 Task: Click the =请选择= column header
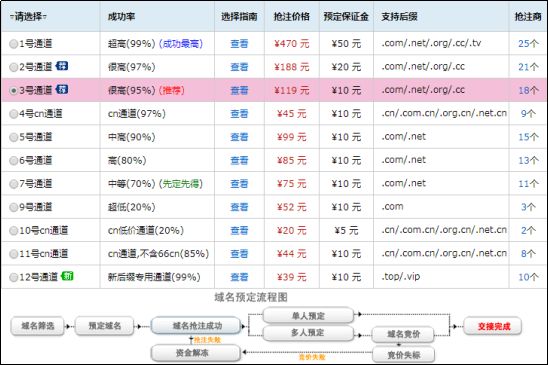click(x=28, y=16)
